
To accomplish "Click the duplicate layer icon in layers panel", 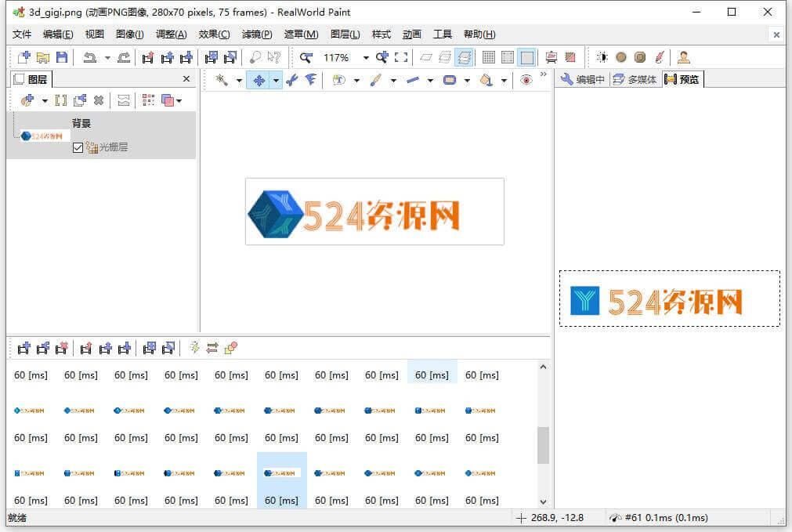I will point(80,100).
